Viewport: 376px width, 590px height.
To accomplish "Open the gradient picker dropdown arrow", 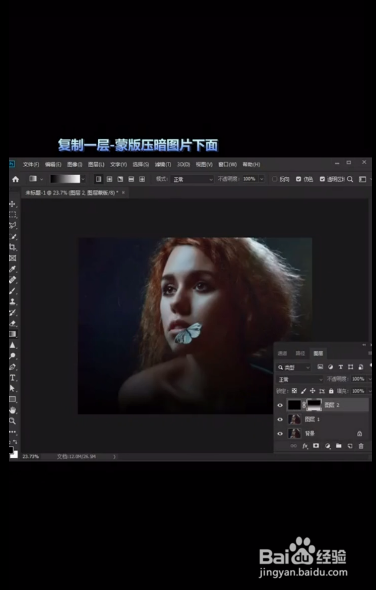I will pos(83,179).
